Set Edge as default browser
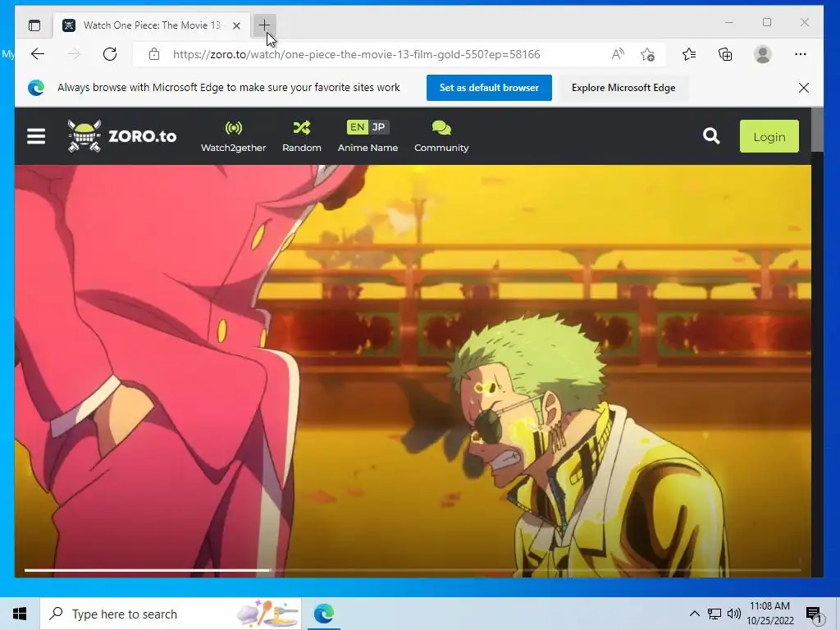Image resolution: width=840 pixels, height=630 pixels. pyautogui.click(x=489, y=88)
